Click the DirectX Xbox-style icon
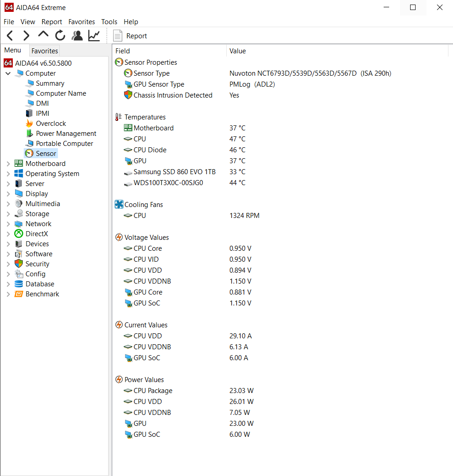This screenshot has height=476, width=453. tap(19, 233)
